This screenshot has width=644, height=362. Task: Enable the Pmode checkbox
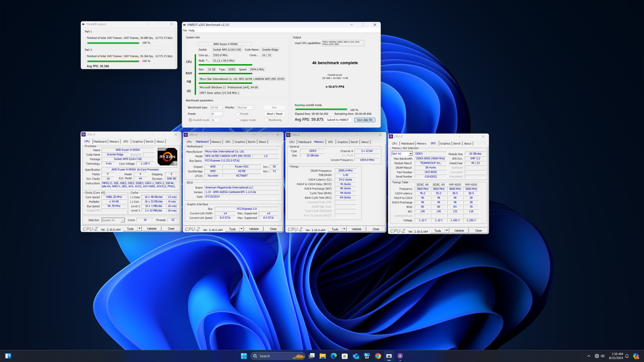tap(238, 114)
